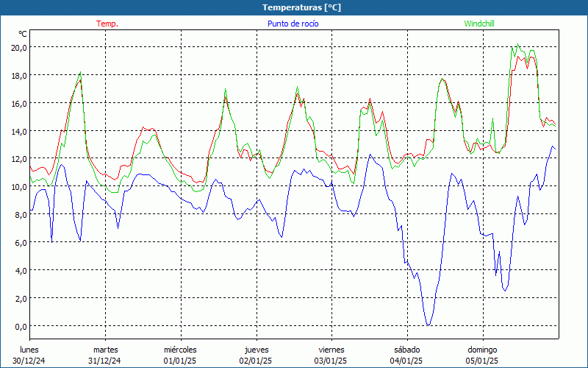Click the 01/01/25 date label
The height and width of the screenshot is (368, 588).
(180, 361)
